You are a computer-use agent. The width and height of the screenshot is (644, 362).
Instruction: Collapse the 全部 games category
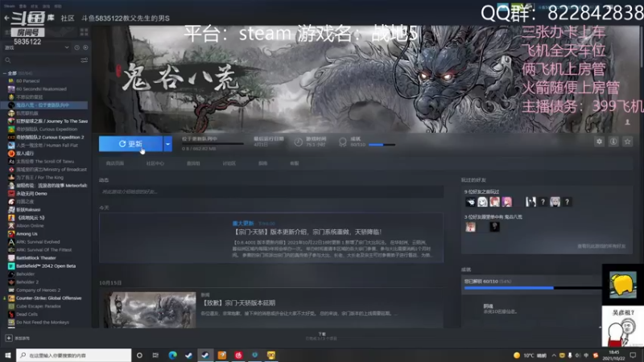(5, 73)
